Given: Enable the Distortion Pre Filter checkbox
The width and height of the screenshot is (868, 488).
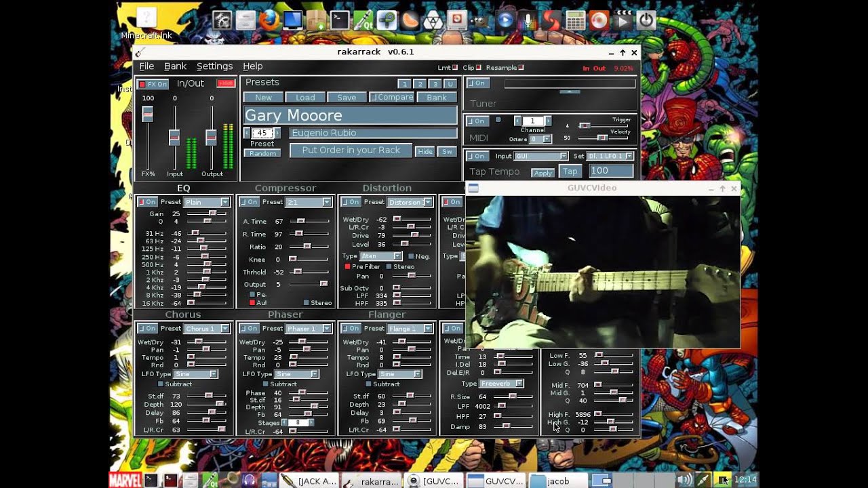Looking at the screenshot, I should click(348, 267).
